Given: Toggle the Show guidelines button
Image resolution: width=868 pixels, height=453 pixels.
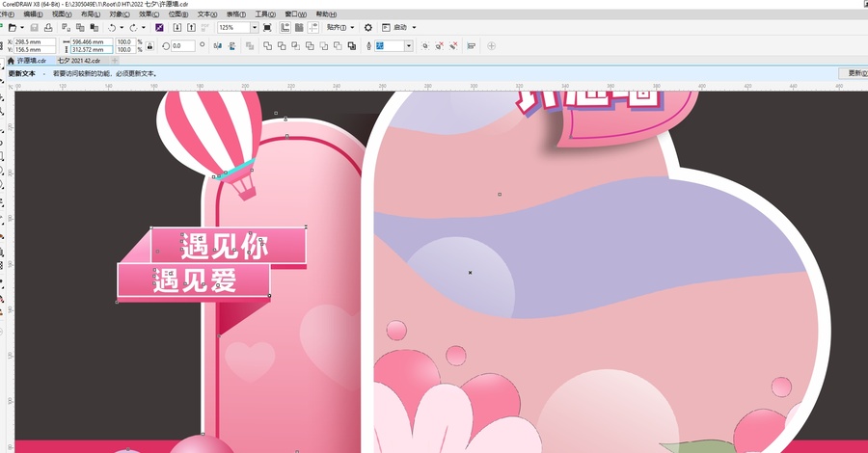Looking at the screenshot, I should click(x=313, y=28).
